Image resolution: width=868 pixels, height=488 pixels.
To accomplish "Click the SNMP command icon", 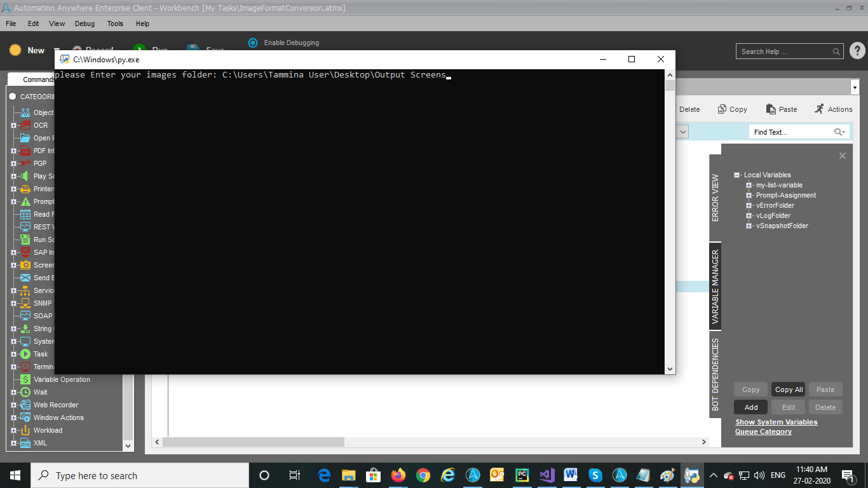I will [x=25, y=303].
